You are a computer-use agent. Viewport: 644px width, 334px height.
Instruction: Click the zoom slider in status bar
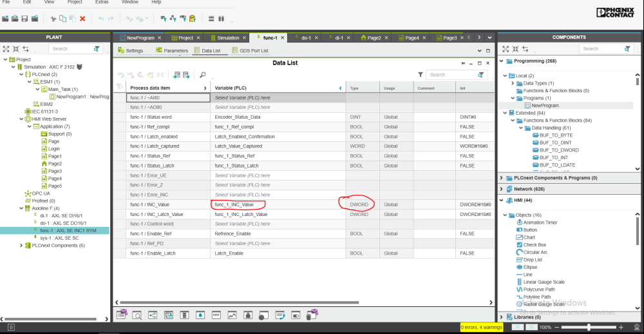click(589, 328)
